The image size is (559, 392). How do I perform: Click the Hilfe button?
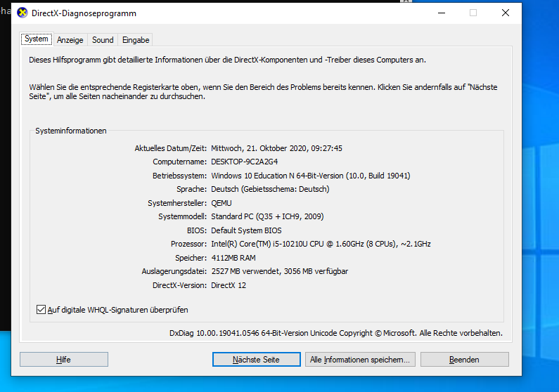64,359
